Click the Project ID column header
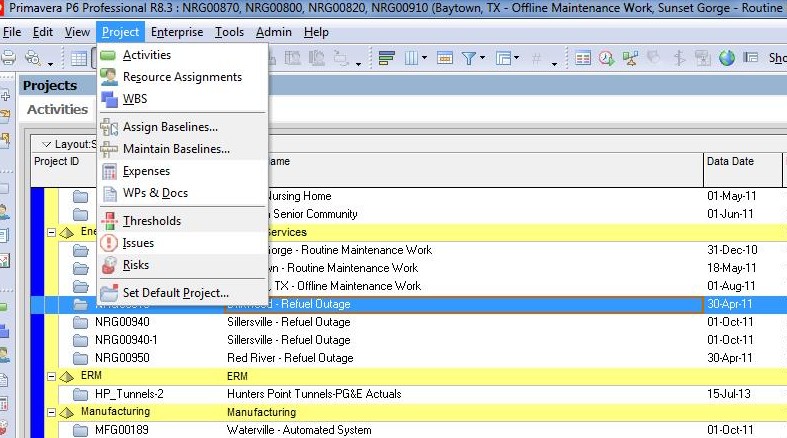This screenshot has width=787, height=438. click(x=56, y=161)
